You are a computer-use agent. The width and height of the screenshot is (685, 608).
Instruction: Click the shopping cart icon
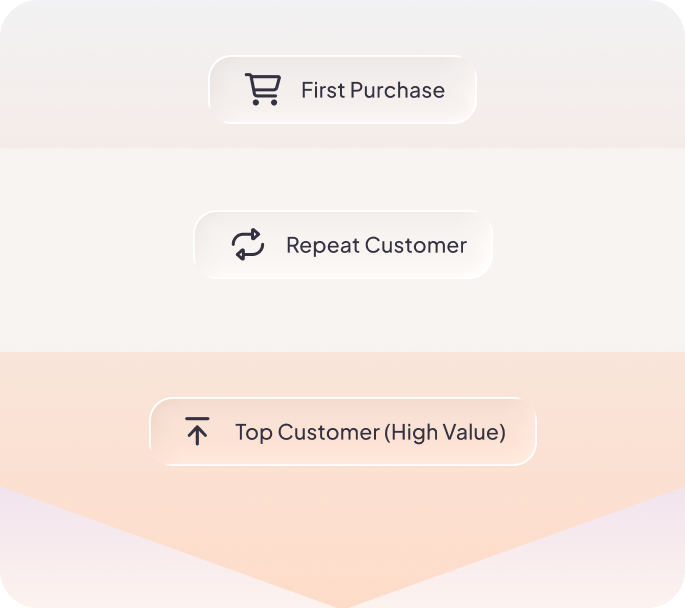[263, 90]
